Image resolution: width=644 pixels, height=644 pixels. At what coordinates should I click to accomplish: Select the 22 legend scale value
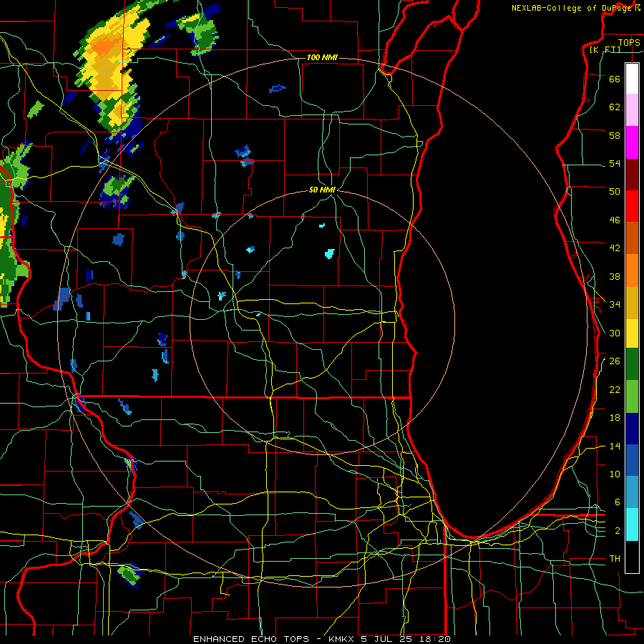pos(615,389)
